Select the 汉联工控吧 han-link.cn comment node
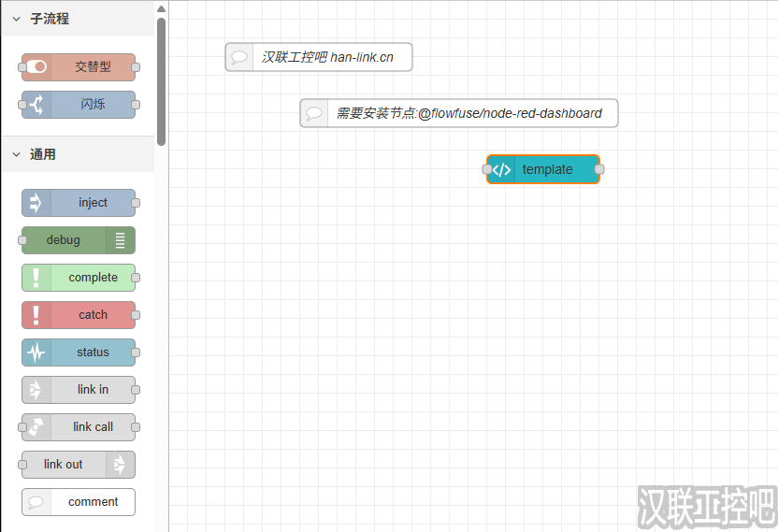 tap(327, 57)
